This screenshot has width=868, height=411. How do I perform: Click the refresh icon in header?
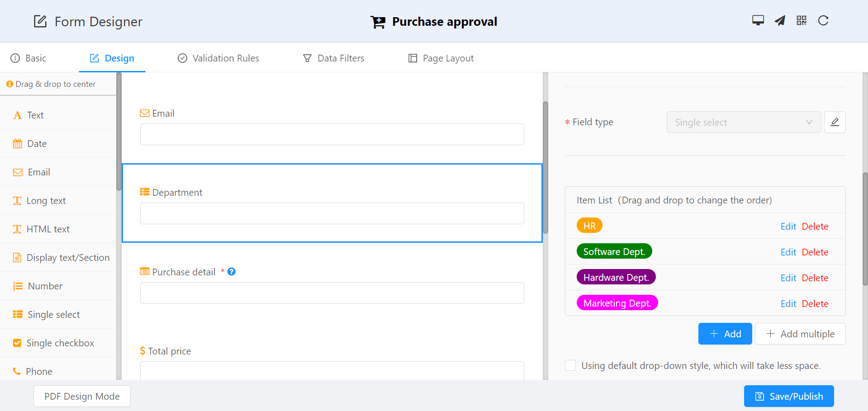[x=823, y=20]
